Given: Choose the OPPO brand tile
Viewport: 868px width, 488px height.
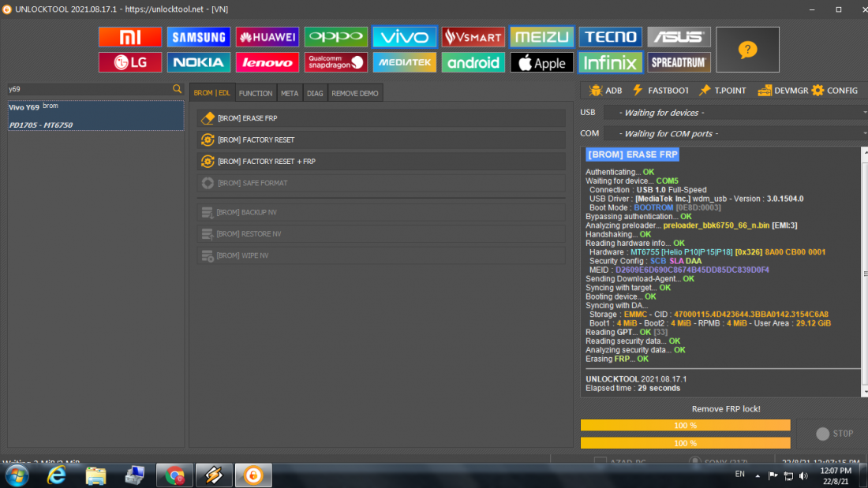Looking at the screenshot, I should click(x=336, y=37).
